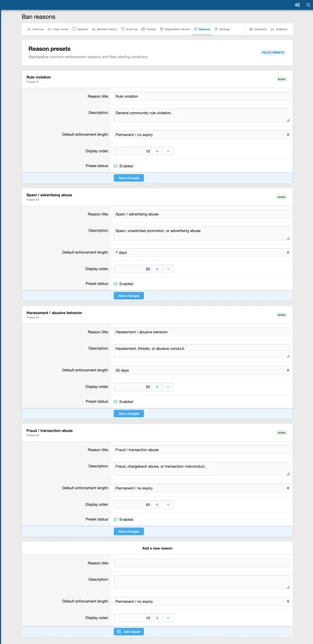Image resolution: width=313 pixels, height=644 pixels.
Task: Open the admin gears icon in top bar
Action: [x=297, y=5]
